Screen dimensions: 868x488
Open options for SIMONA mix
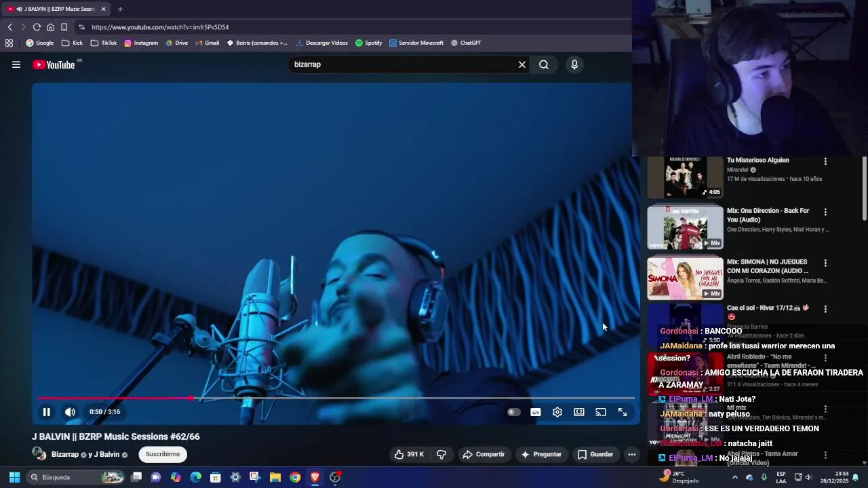pos(825,263)
